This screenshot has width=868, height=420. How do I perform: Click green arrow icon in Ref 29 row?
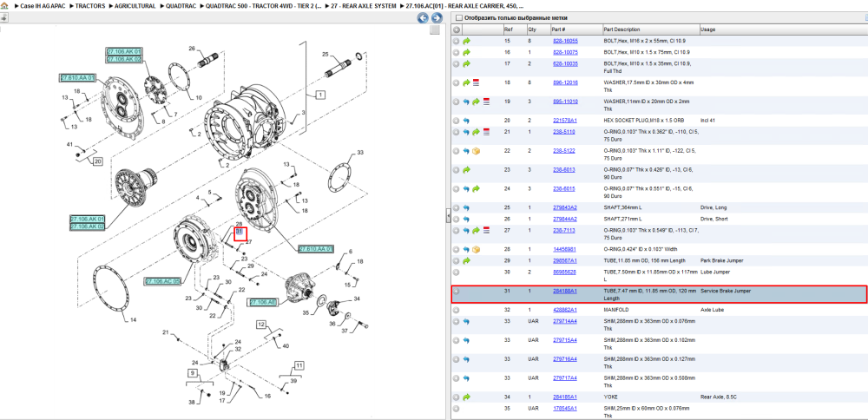(x=467, y=260)
